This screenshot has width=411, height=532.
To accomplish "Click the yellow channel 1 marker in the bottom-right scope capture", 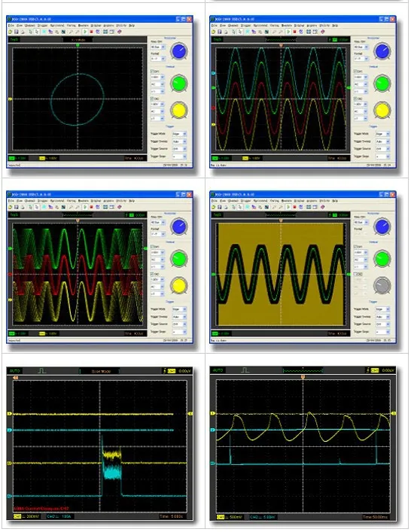I will coord(213,414).
